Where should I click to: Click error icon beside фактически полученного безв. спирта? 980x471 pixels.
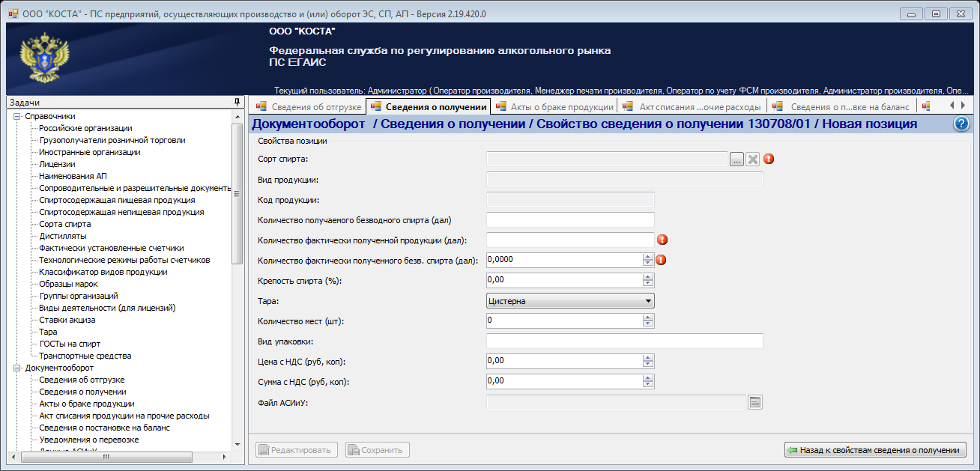tap(661, 260)
